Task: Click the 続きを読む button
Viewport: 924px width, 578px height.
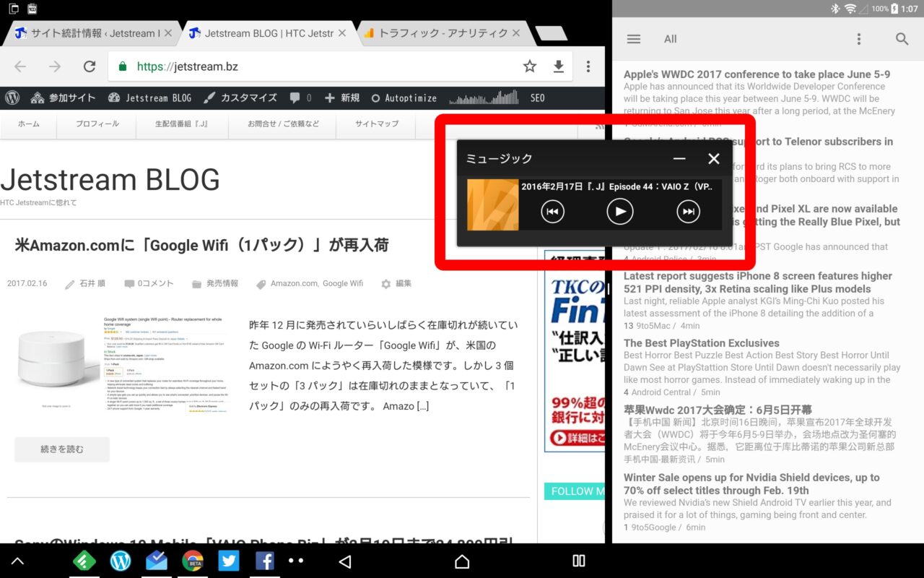Action: [x=61, y=449]
